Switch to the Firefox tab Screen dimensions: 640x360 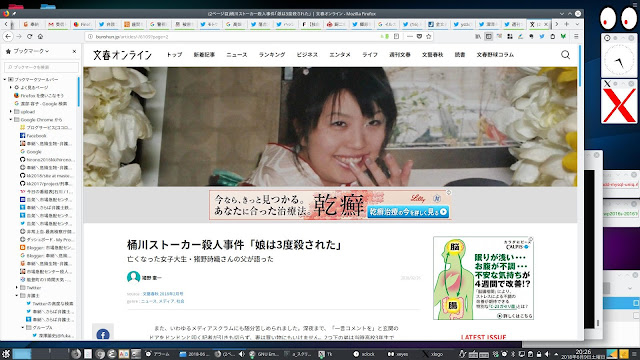pyautogui.click(x=82, y=24)
